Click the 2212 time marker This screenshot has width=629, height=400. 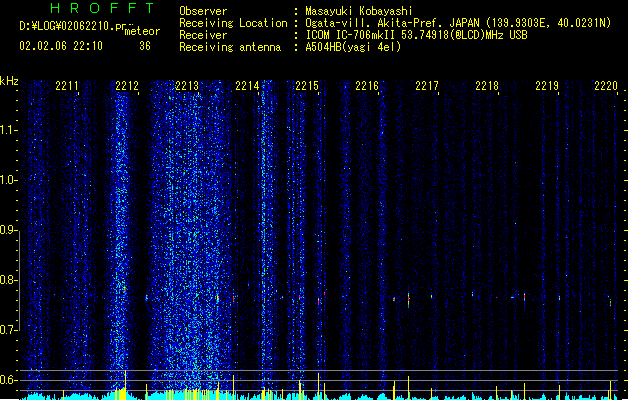pyautogui.click(x=127, y=86)
